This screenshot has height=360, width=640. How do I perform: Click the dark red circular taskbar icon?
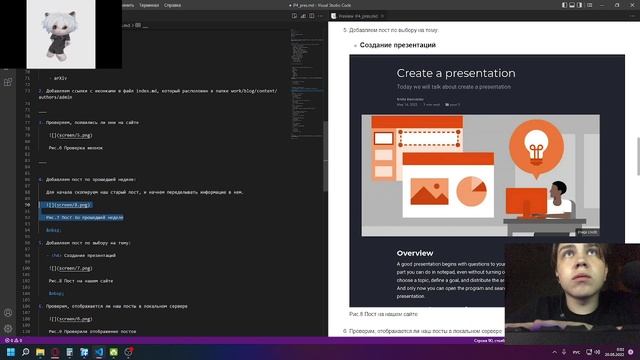[55, 352]
